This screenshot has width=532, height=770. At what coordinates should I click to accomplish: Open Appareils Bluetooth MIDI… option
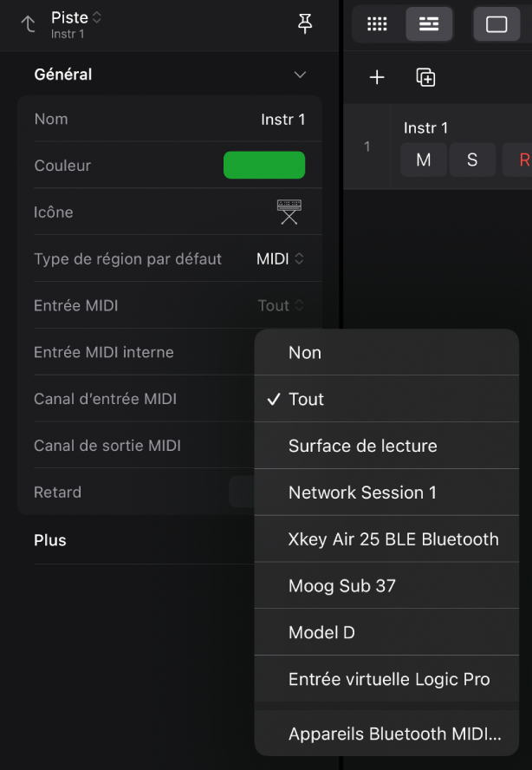[x=394, y=734]
